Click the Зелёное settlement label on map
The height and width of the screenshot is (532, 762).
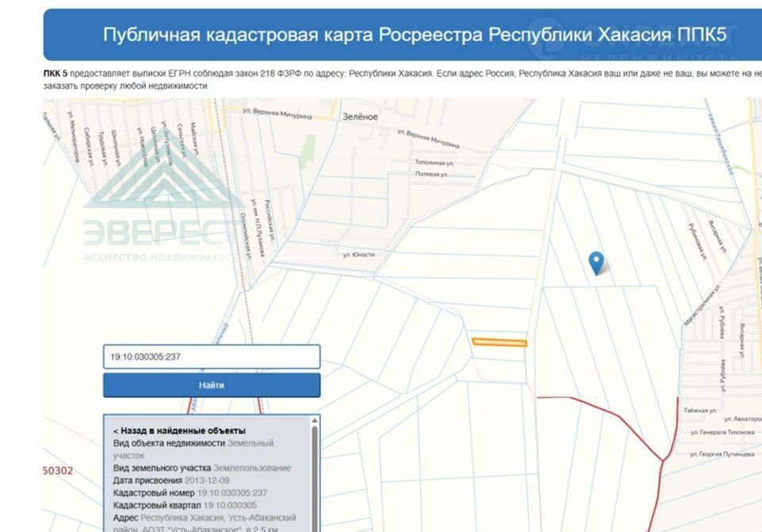pyautogui.click(x=360, y=117)
